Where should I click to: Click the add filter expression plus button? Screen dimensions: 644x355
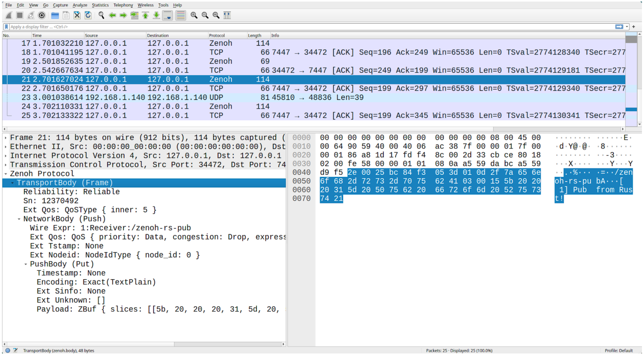click(633, 27)
